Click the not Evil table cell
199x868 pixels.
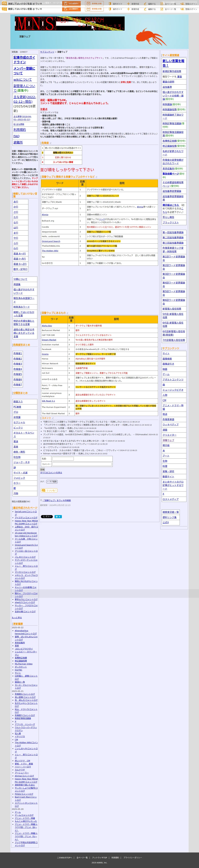[x=54, y=373]
